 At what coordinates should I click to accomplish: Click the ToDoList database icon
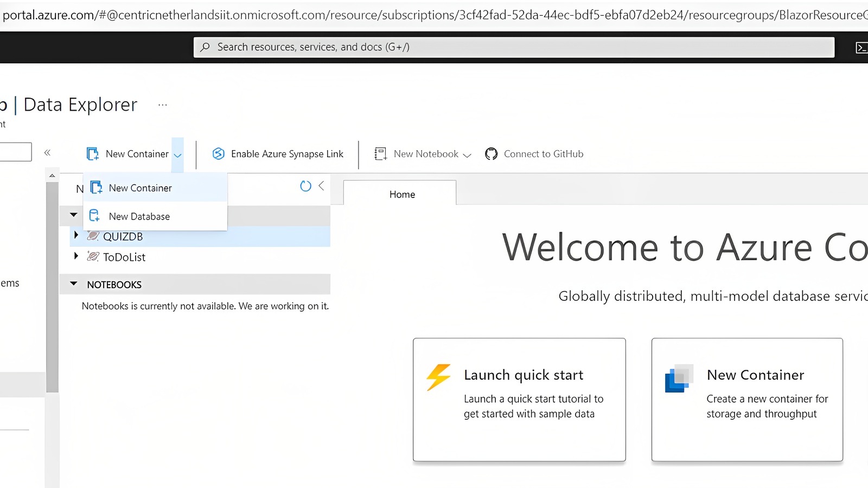(x=93, y=256)
